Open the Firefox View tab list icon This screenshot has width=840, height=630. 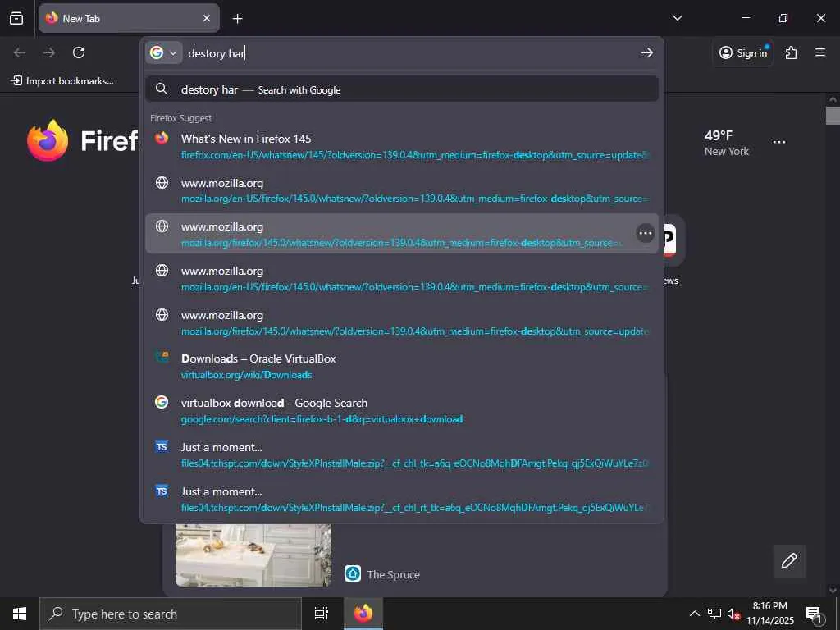click(16, 18)
